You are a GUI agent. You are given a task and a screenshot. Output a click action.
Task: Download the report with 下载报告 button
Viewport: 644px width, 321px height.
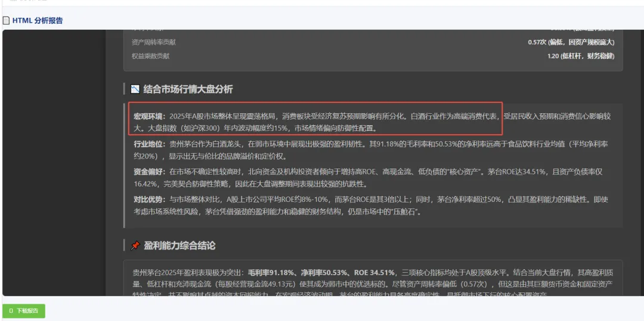coord(24,311)
